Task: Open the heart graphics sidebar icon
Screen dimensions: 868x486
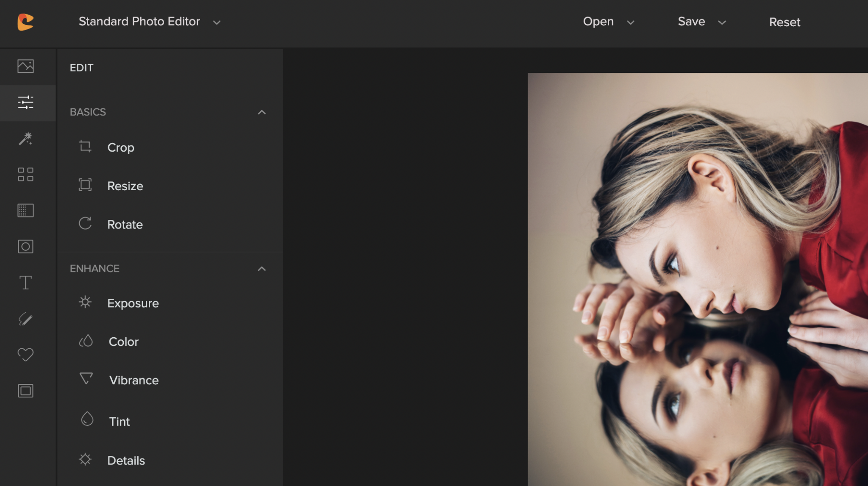Action: [25, 355]
